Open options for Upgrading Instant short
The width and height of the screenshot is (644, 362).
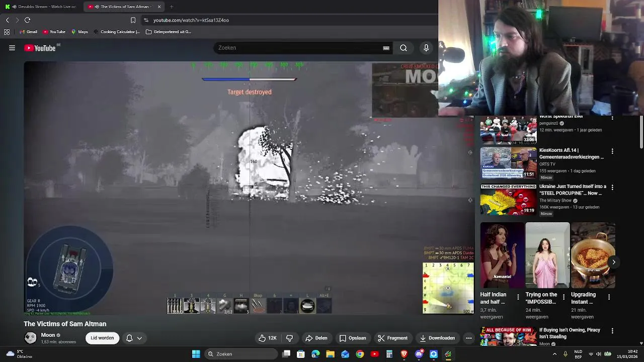tap(609, 297)
